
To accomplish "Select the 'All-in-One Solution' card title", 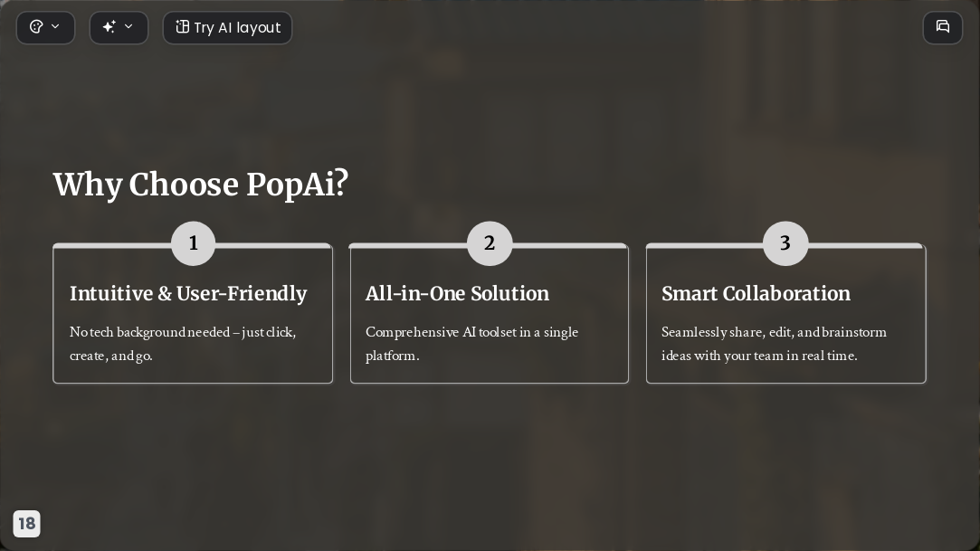I will pyautogui.click(x=457, y=294).
